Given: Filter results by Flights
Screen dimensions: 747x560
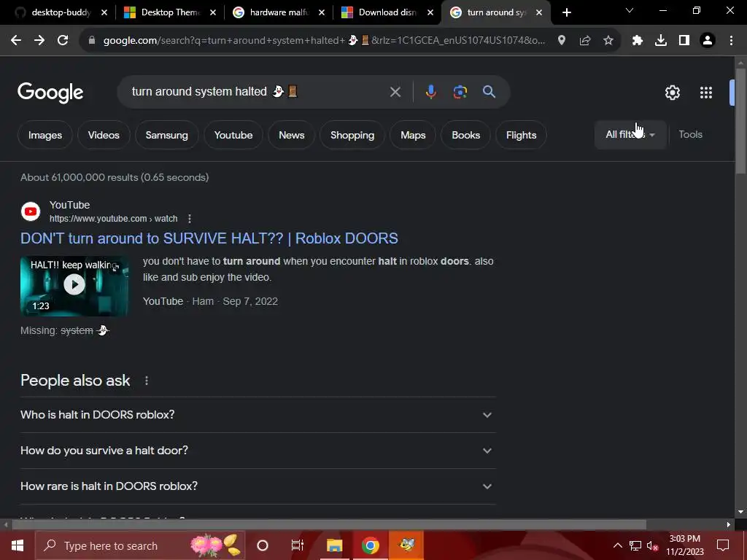Looking at the screenshot, I should (x=521, y=135).
